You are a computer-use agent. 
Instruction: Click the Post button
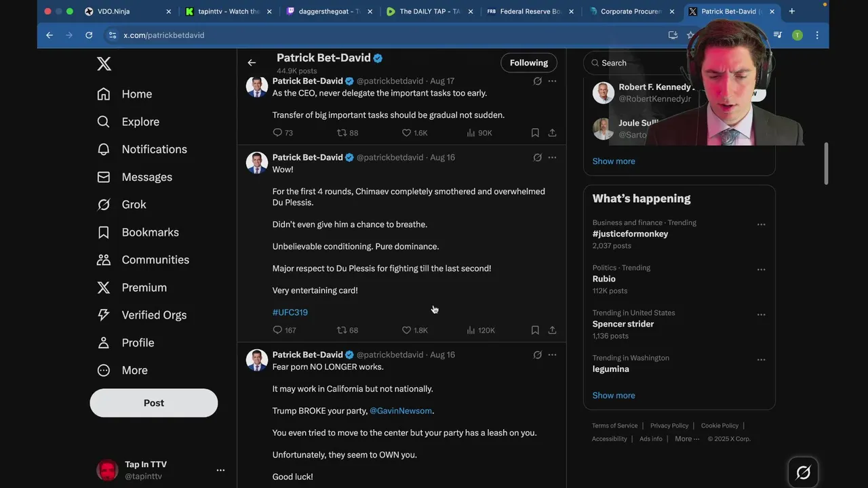[154, 403]
